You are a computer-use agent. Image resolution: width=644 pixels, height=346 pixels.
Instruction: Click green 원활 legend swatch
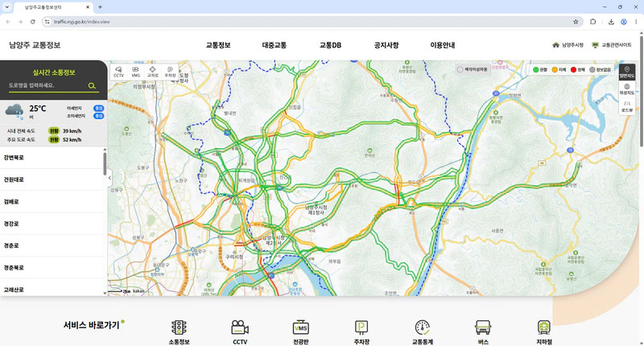click(535, 70)
